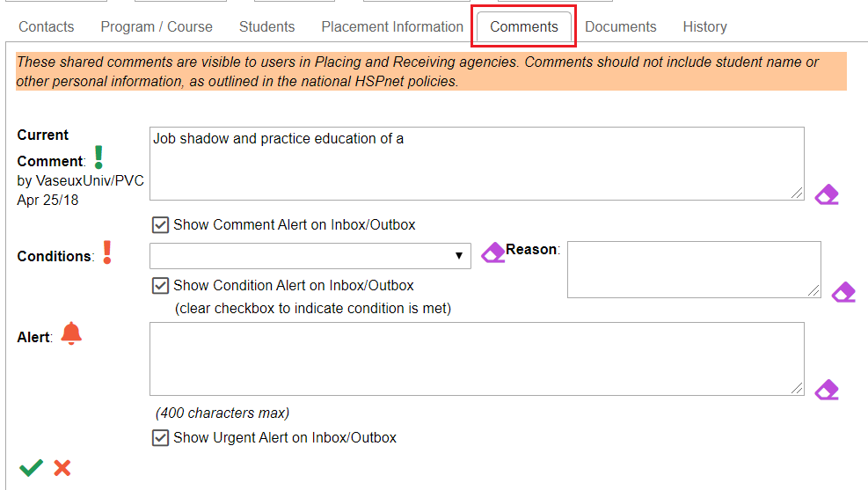The image size is (868, 490).
Task: Click the orange bell Alert icon
Action: click(x=71, y=333)
